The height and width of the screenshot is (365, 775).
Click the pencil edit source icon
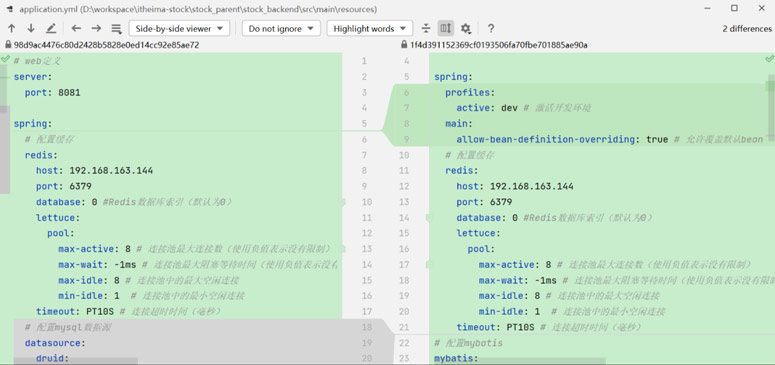point(51,28)
